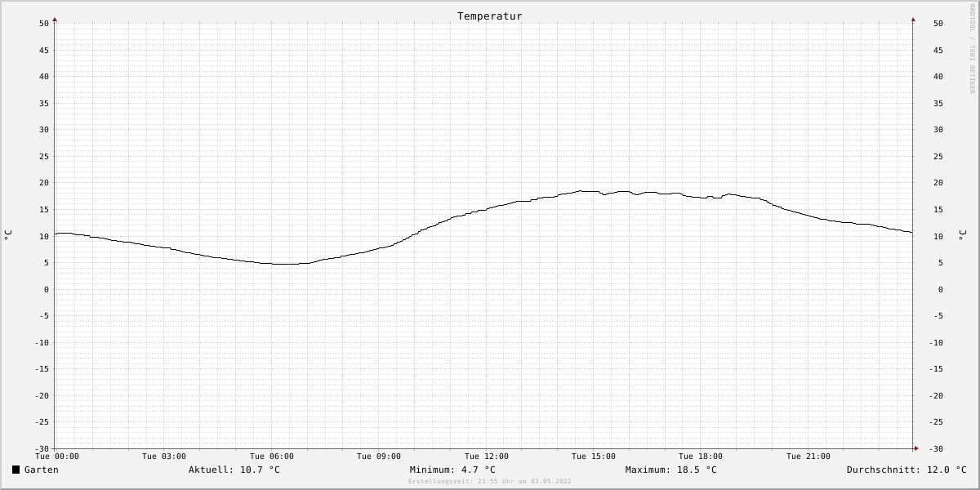This screenshot has height=490, width=980.
Task: Click the left-axis °C unit label
Action: (x=8, y=235)
